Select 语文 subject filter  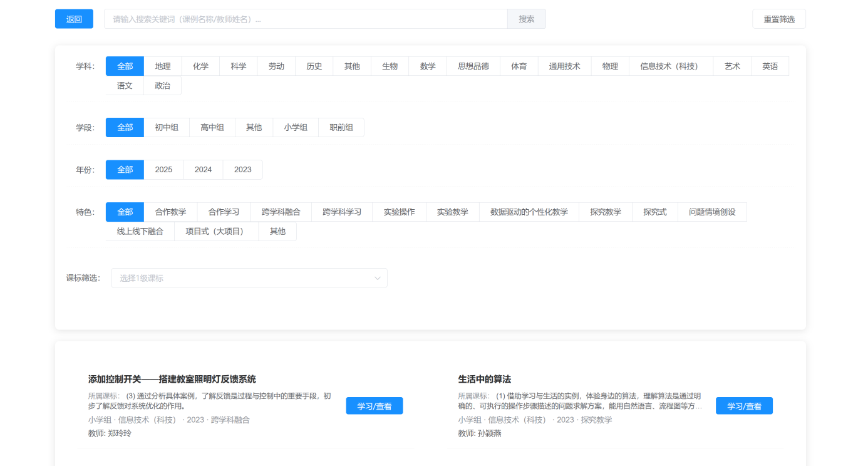tap(125, 86)
